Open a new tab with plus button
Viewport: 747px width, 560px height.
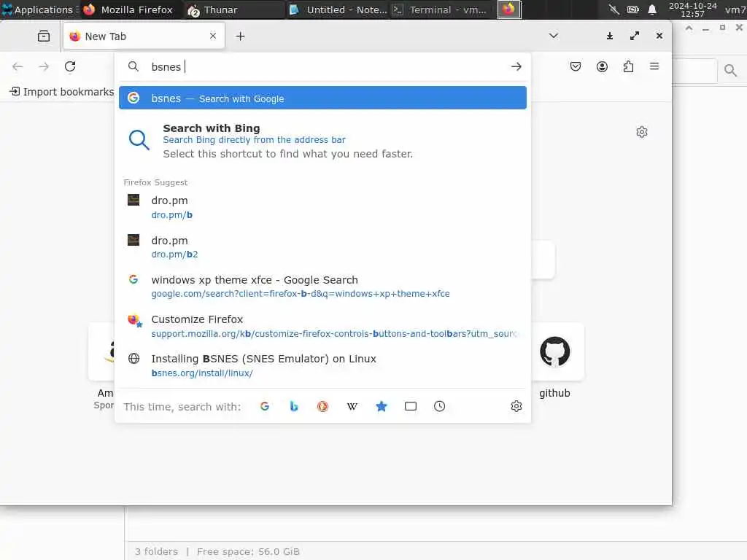pos(240,36)
